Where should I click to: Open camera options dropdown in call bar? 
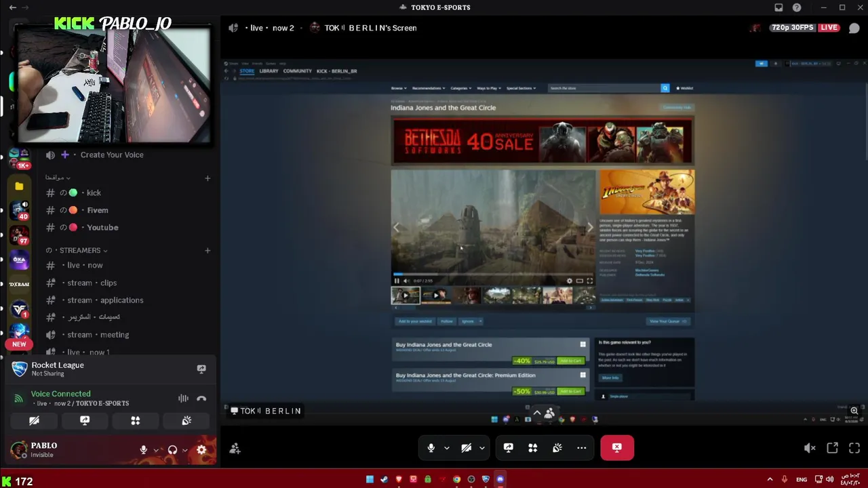pyautogui.click(x=482, y=447)
